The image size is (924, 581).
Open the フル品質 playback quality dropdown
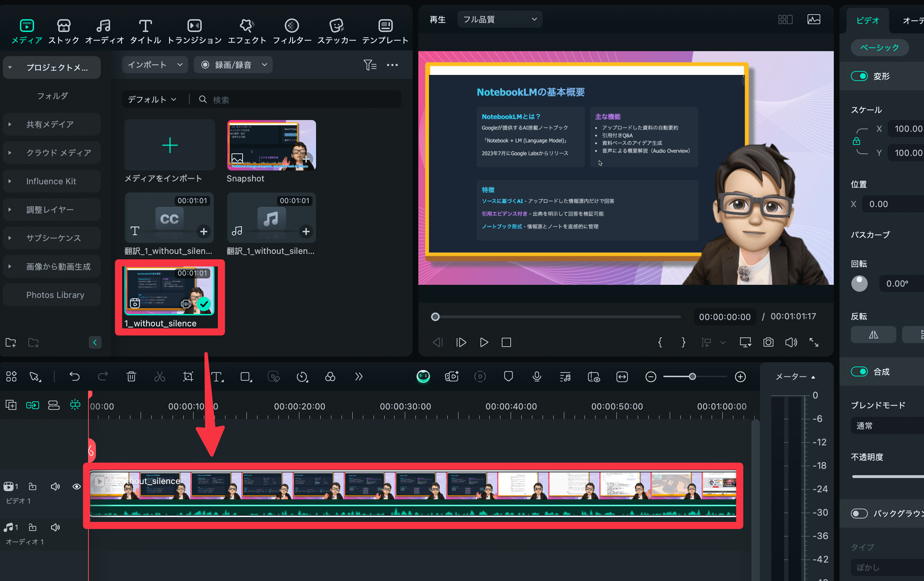click(499, 19)
